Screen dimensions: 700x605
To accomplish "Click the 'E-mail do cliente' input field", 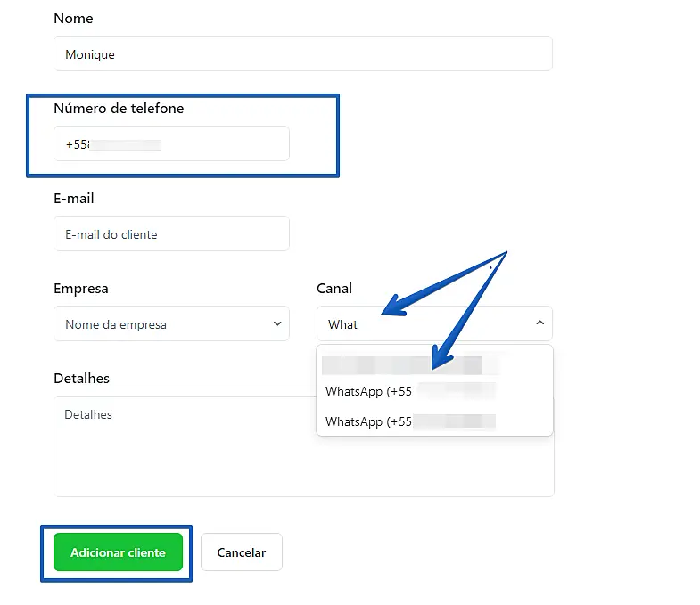I will point(171,234).
